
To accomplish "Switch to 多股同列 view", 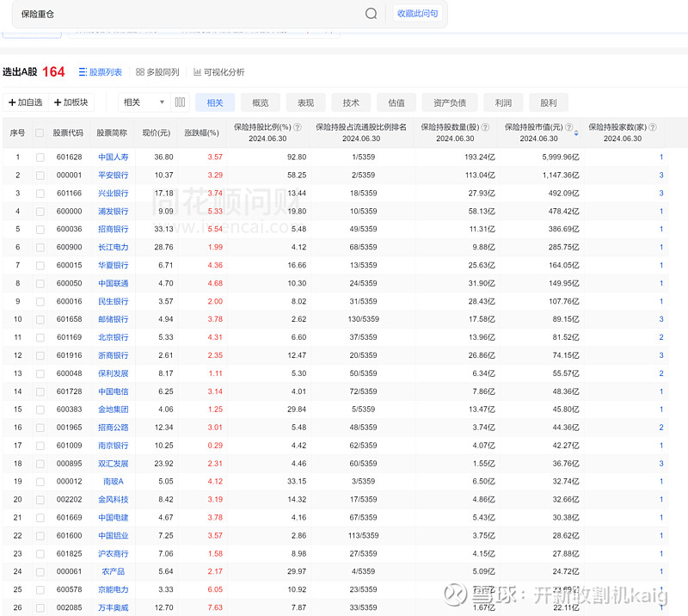I will coord(157,72).
